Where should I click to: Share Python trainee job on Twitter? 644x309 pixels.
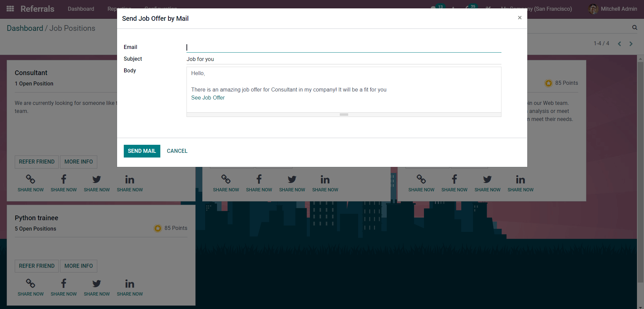[x=97, y=284]
